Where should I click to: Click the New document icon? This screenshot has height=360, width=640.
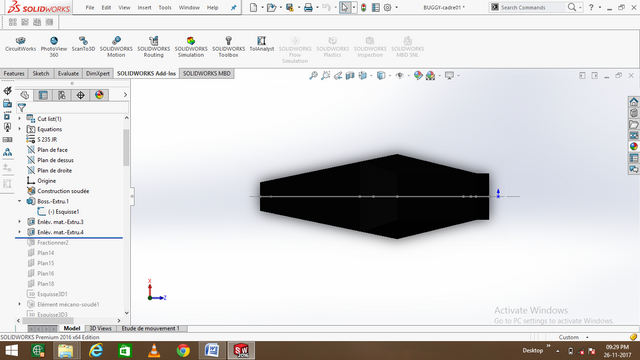253,7
